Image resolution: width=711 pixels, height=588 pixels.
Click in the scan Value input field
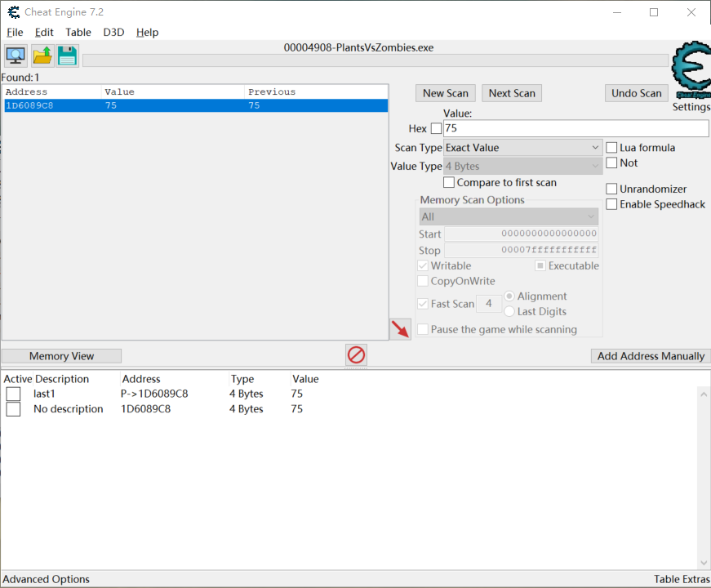(575, 128)
